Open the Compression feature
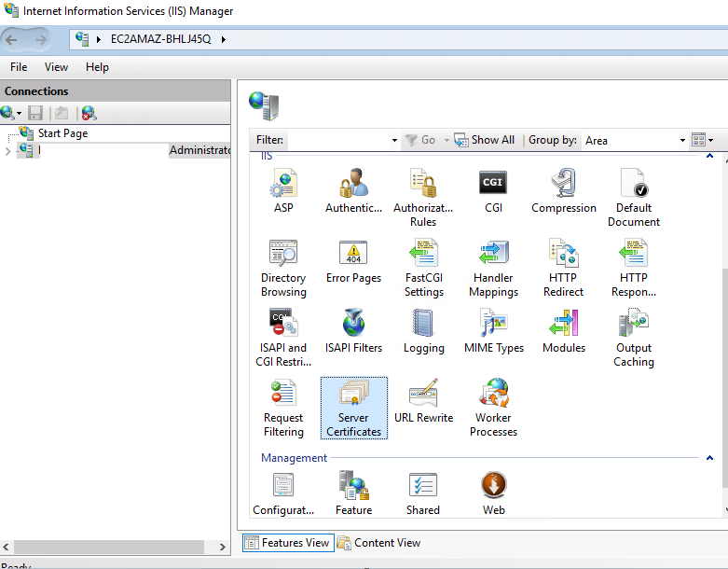The width and height of the screenshot is (728, 569). 564,191
